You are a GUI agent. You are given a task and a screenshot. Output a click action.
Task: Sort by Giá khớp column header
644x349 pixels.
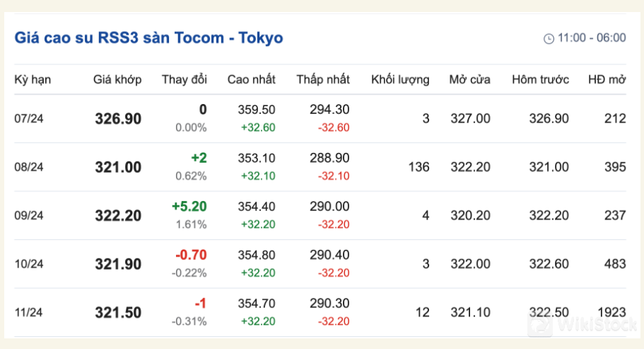click(117, 79)
